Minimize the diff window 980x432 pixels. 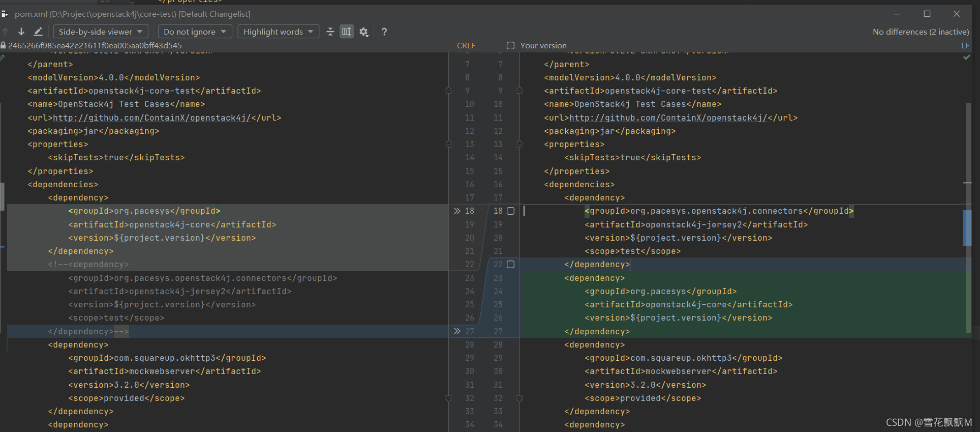pos(897,14)
